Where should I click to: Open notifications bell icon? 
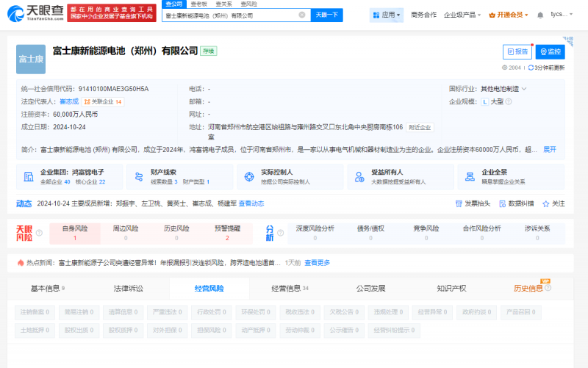(540, 15)
